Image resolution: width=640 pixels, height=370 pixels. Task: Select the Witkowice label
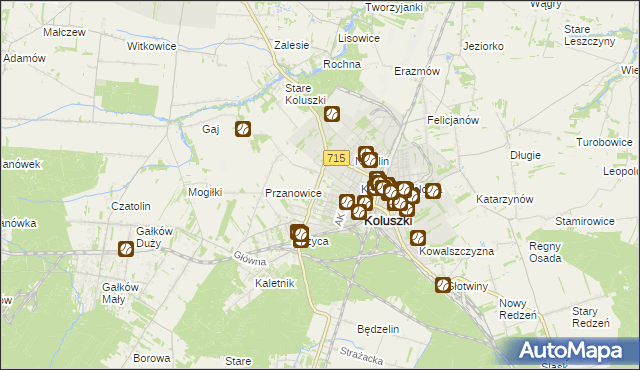pyautogui.click(x=151, y=47)
